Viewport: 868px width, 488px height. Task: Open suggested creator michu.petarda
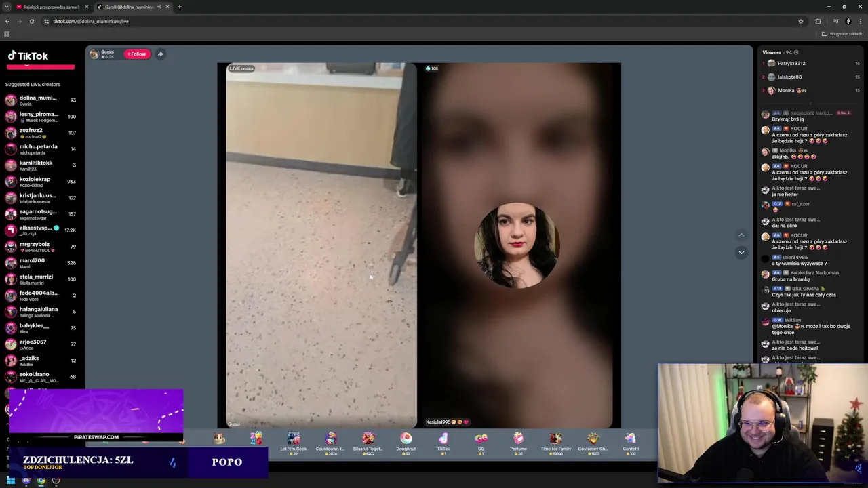point(41,149)
